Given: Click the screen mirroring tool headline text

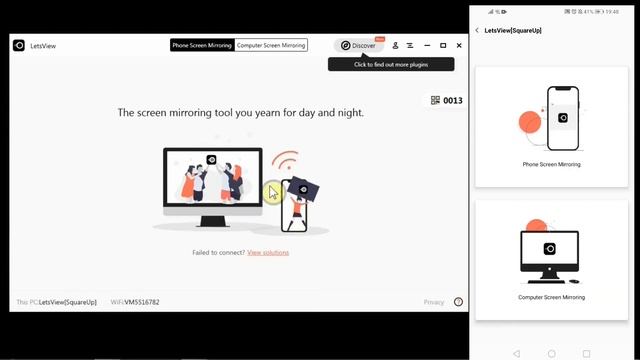Looking at the screenshot, I should pyautogui.click(x=240, y=113).
